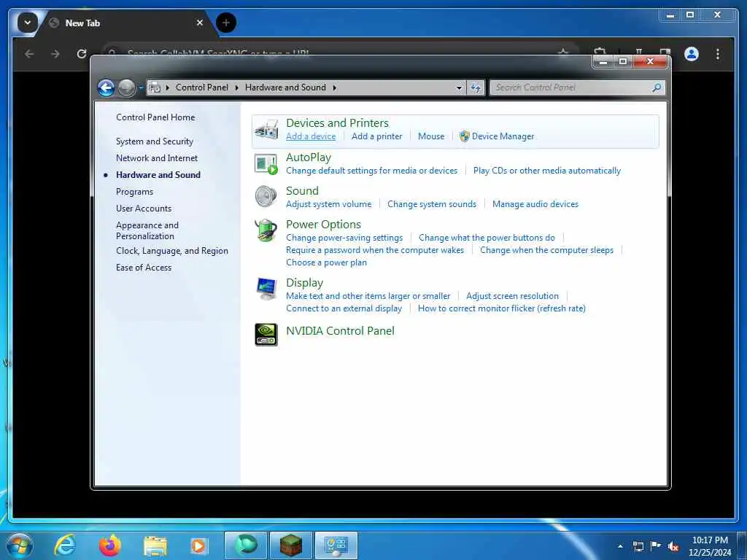Open Windows Media Player on taskbar

coord(199,545)
